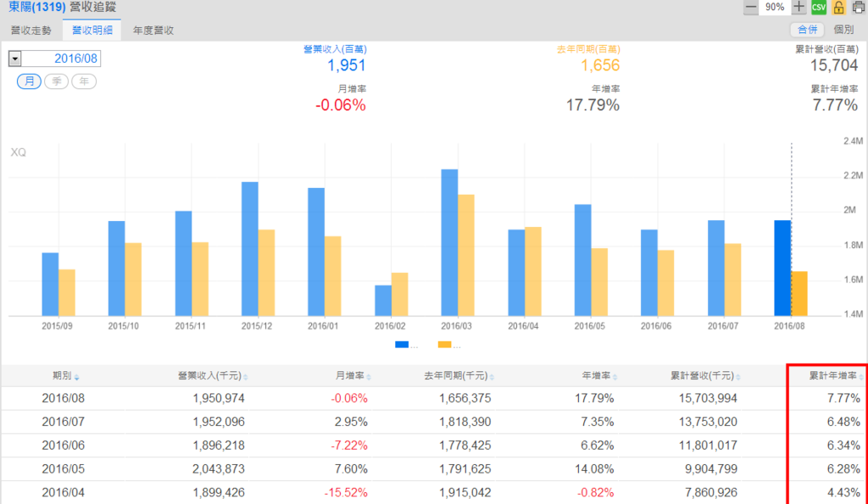
Task: Click the blue 2015/12 revenue bar
Action: 250,249
